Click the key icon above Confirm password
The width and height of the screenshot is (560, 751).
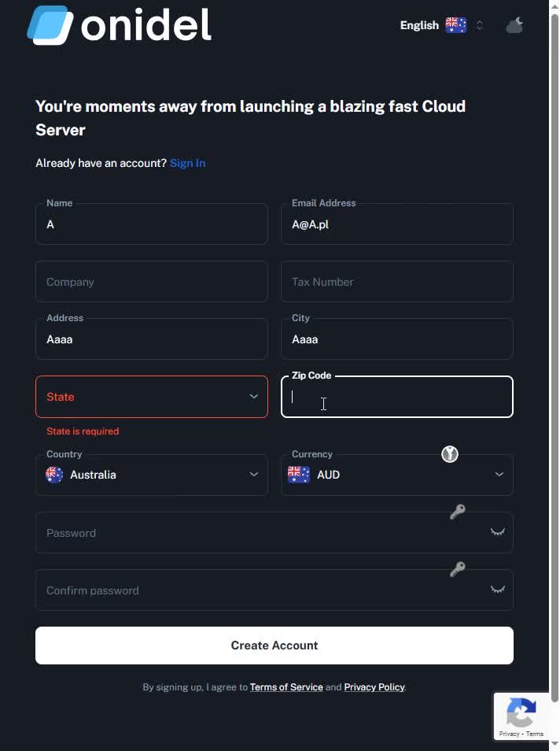coord(457,569)
